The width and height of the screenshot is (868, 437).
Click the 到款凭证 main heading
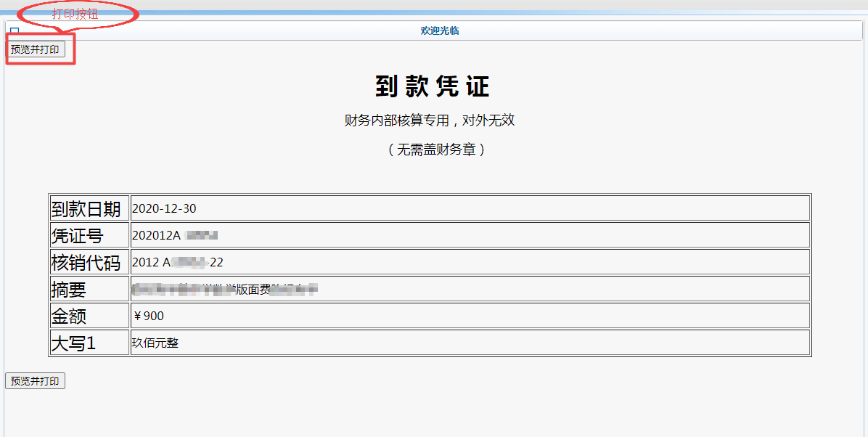pyautogui.click(x=433, y=86)
